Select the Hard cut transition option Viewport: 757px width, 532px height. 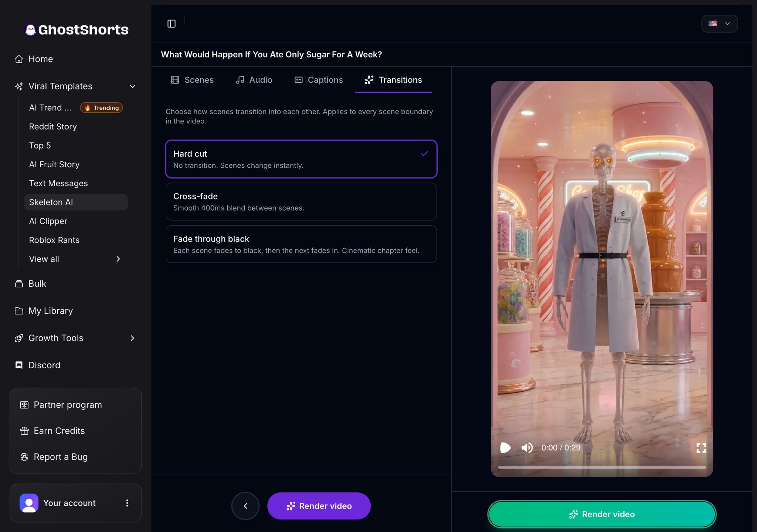point(301,159)
